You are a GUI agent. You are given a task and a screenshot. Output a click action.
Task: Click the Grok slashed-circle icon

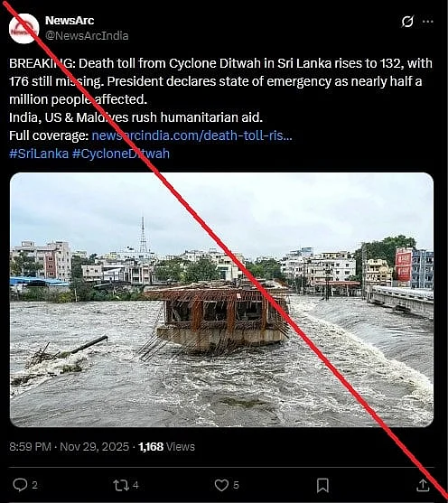click(x=407, y=22)
